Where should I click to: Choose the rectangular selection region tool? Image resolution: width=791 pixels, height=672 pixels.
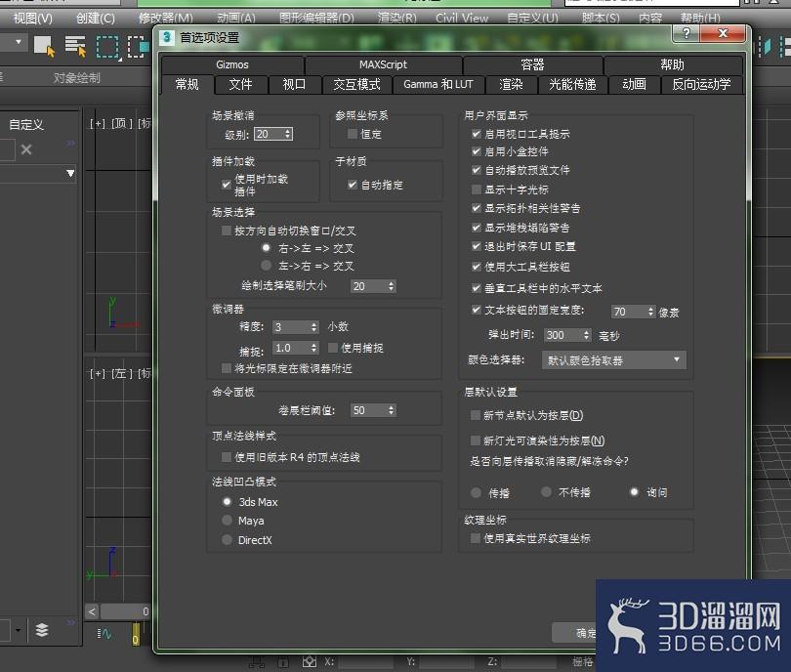coord(107,47)
